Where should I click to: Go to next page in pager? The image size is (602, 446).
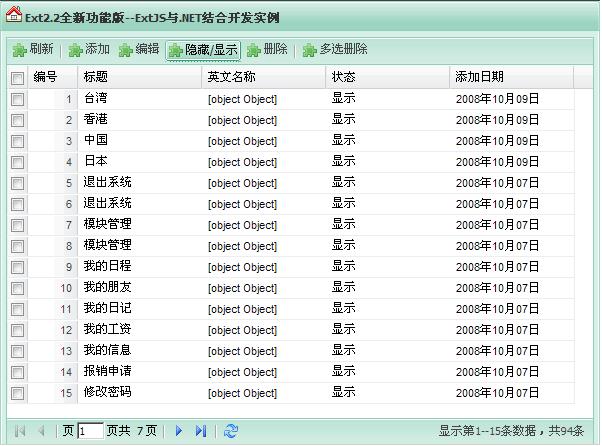coord(179,431)
